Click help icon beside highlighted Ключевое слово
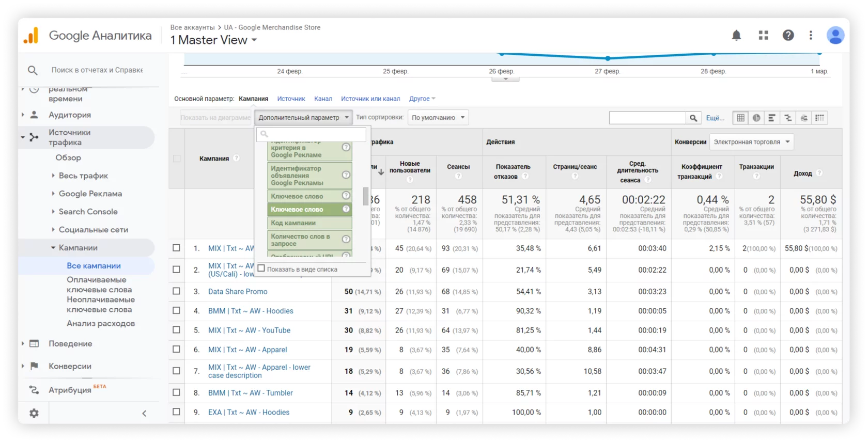 [x=346, y=209]
